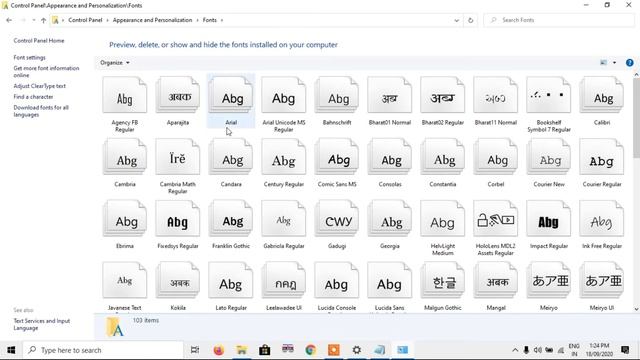Select the Arial font icon

(231, 96)
